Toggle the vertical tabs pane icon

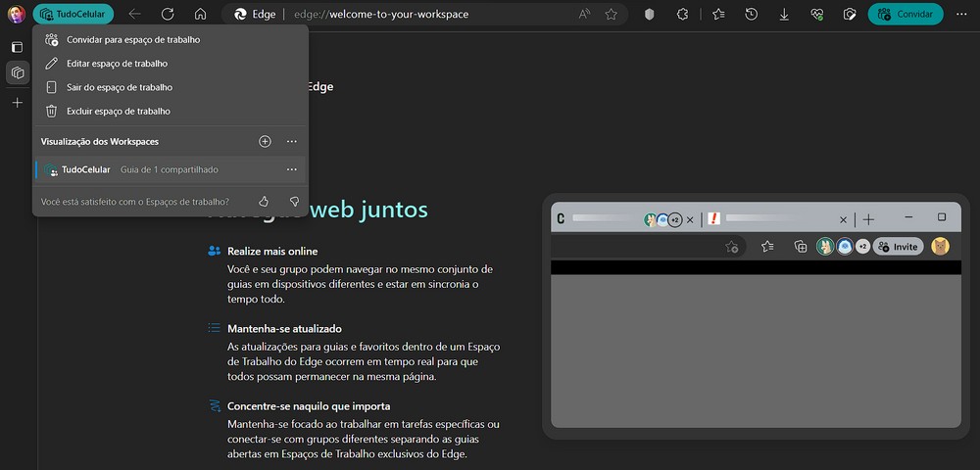tap(17, 47)
